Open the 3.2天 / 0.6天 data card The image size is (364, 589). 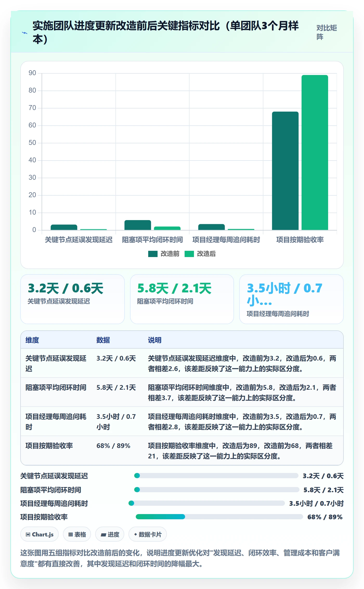73,299
